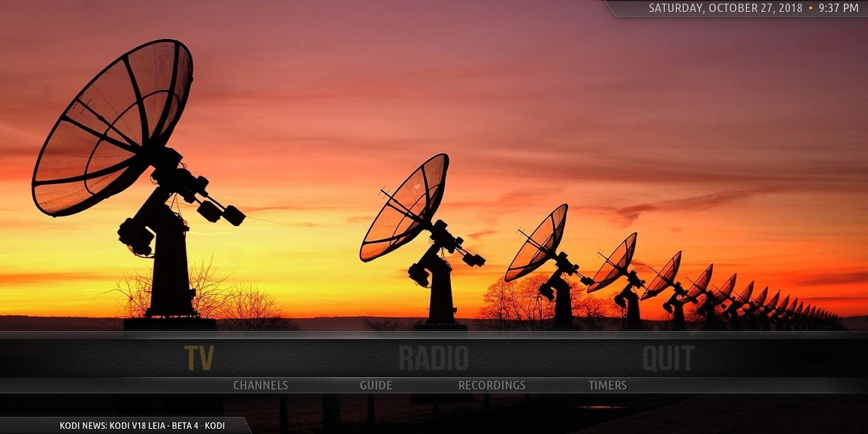Open the TV Guide submenu

point(376,385)
